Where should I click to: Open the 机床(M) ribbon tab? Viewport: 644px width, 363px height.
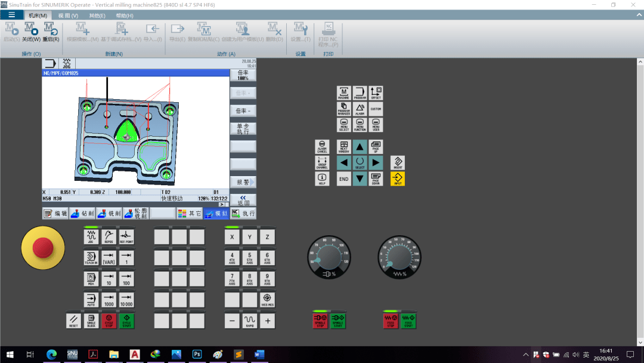[x=38, y=16]
